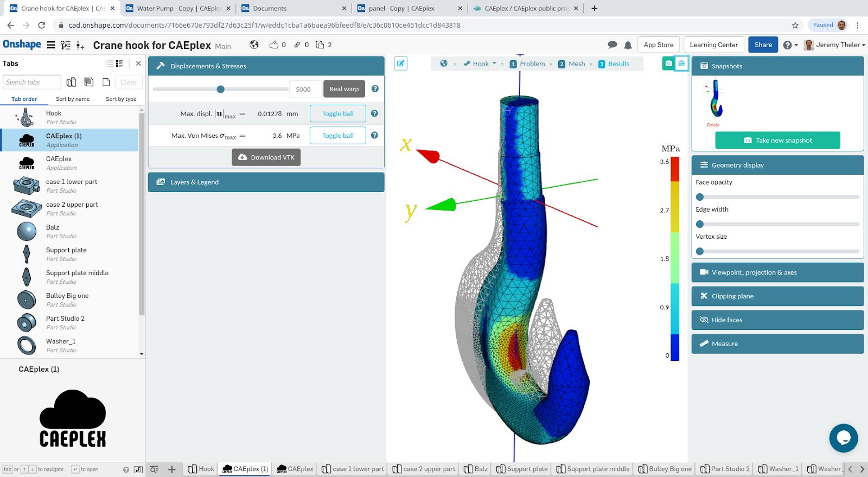Open the comments speech bubble icon

[612, 45]
